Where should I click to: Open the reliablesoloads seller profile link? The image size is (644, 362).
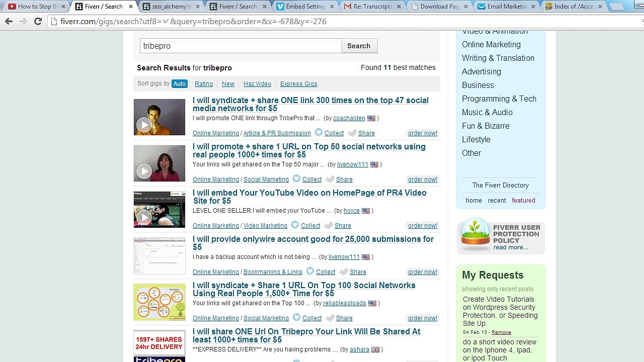pos(344,303)
